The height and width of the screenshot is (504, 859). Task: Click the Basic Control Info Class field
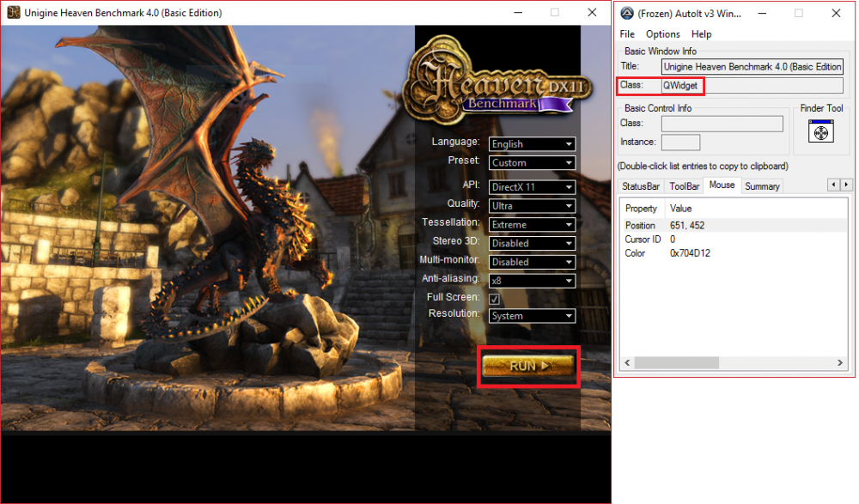point(722,124)
